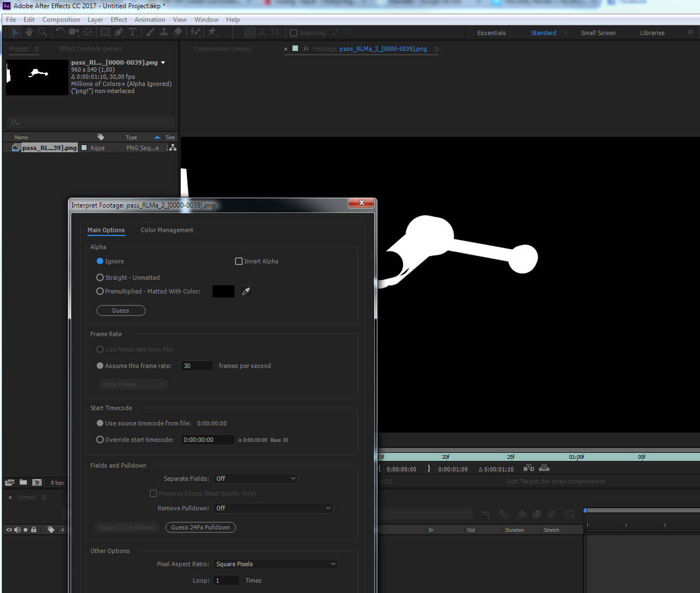Select the Pan Behind anchor point tool
Screen dimensions: 700x593
coord(88,32)
